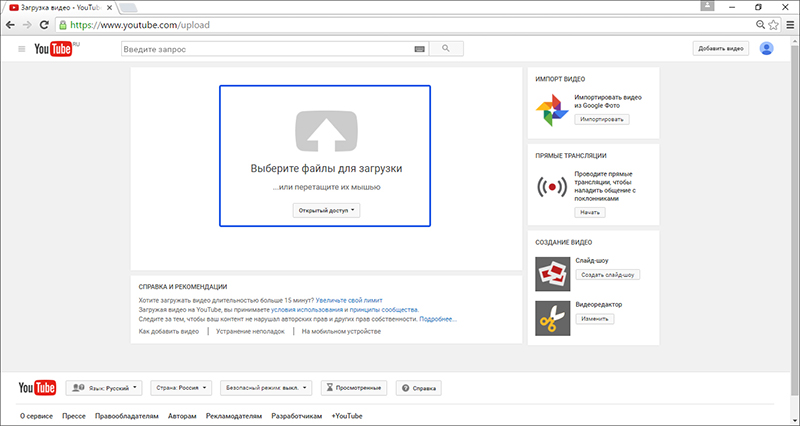Viewport: 800px width, 426px height.
Task: Click the slideshow photos icon
Action: click(x=550, y=272)
